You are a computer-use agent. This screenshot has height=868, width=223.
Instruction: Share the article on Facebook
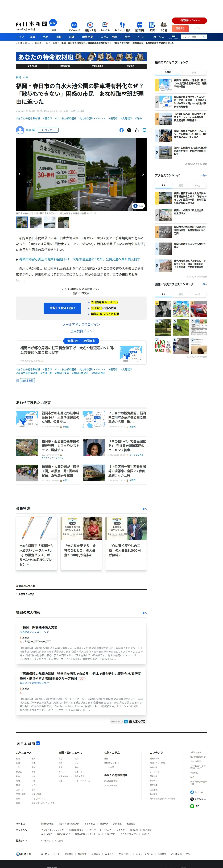pyautogui.click(x=121, y=130)
